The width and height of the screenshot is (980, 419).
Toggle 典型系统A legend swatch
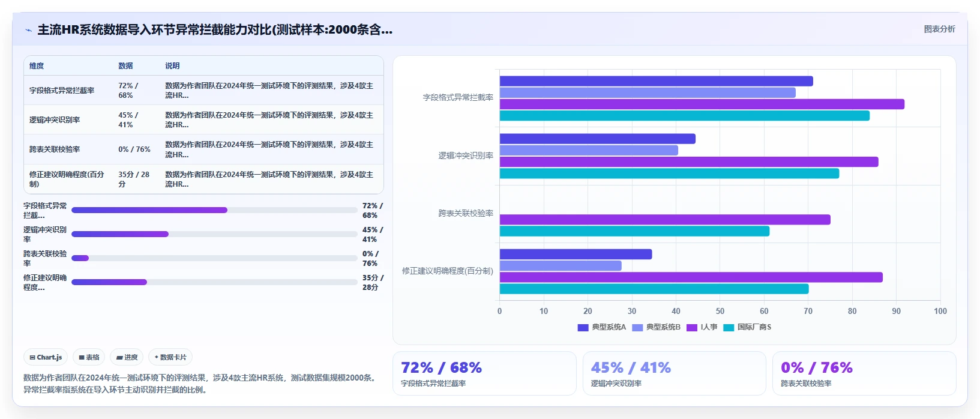click(x=583, y=327)
